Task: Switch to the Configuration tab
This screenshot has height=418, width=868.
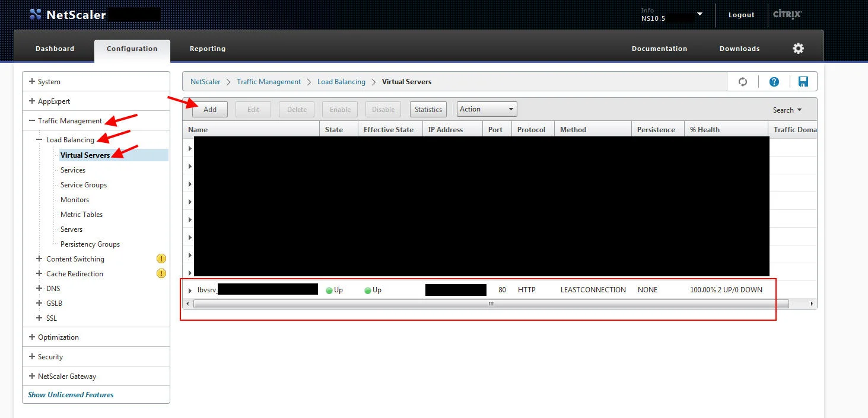Action: tap(132, 49)
